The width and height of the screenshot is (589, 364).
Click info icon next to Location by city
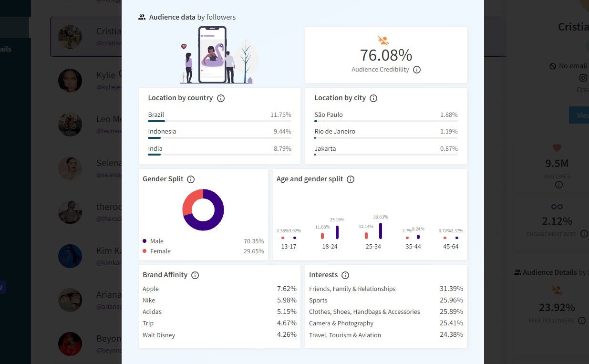[373, 98]
